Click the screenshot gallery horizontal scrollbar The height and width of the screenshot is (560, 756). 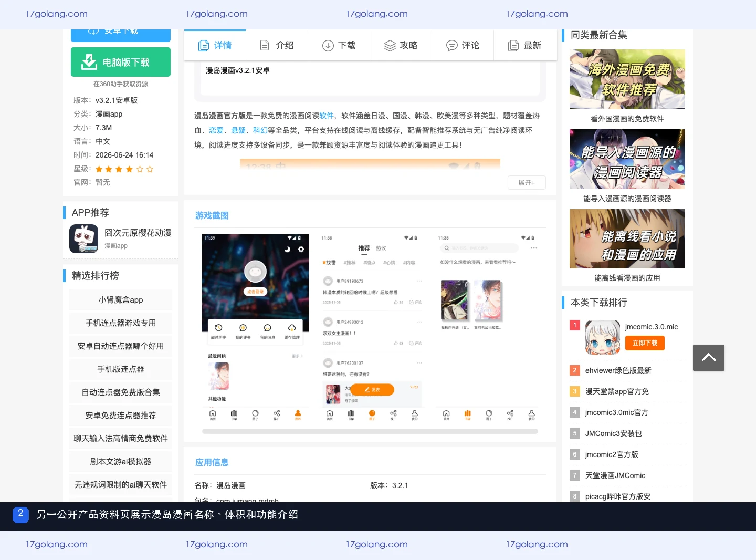coord(370,431)
